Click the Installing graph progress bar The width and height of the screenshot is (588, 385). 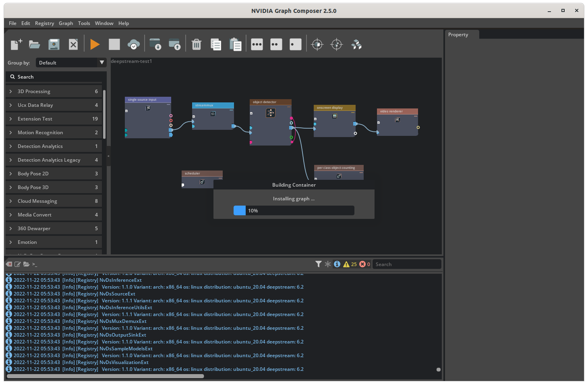click(294, 210)
